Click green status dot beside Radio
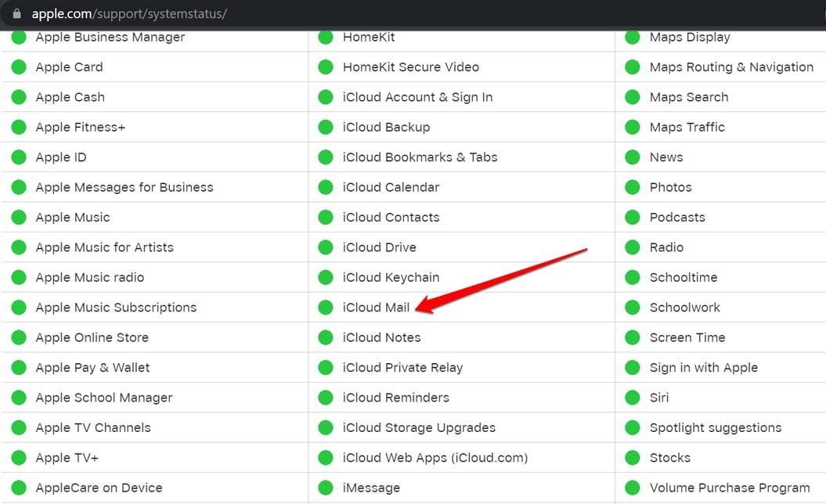Image resolution: width=826 pixels, height=504 pixels. tap(632, 247)
